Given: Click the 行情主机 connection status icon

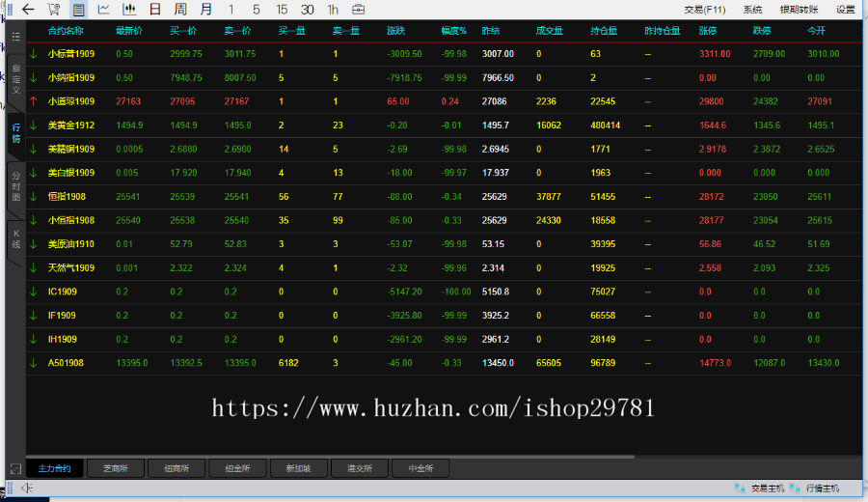Looking at the screenshot, I should tap(795, 488).
